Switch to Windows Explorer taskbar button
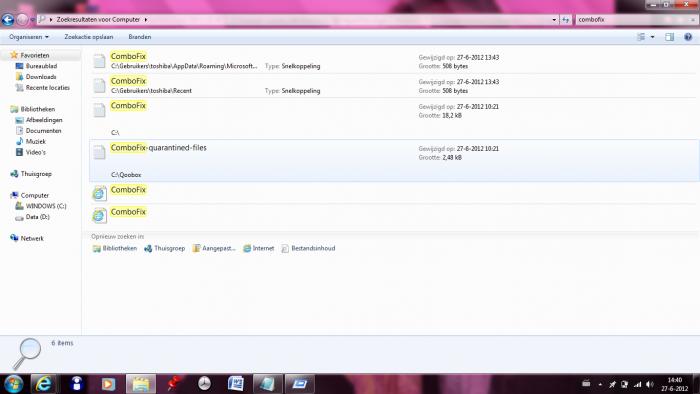The image size is (700, 394). (x=141, y=384)
